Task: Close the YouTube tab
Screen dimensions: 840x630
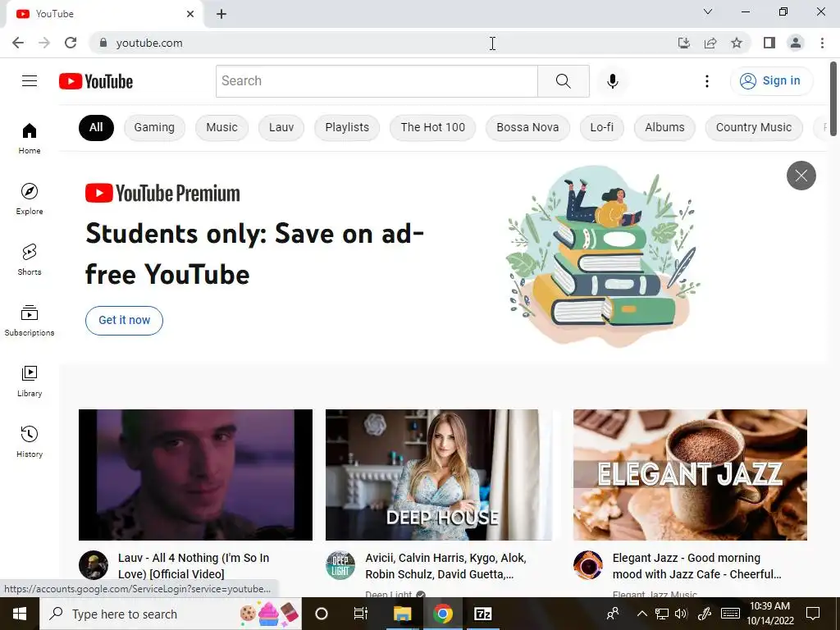Action: pos(190,14)
